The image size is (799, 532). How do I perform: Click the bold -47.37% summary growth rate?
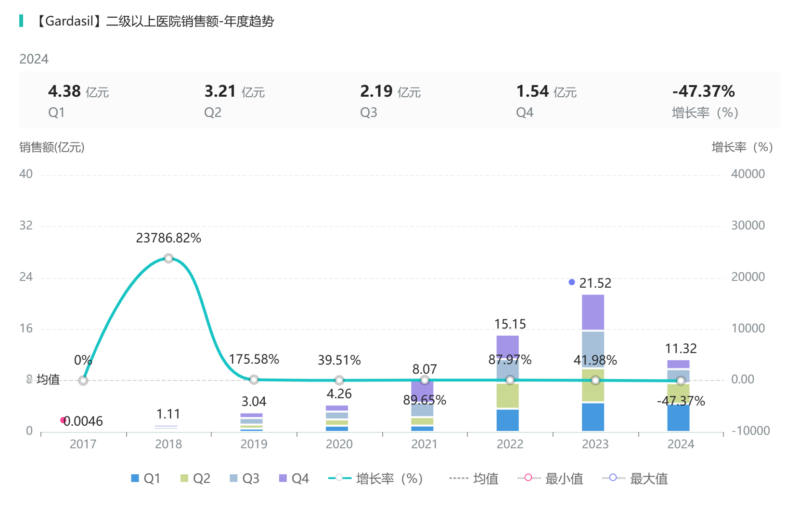tap(704, 91)
